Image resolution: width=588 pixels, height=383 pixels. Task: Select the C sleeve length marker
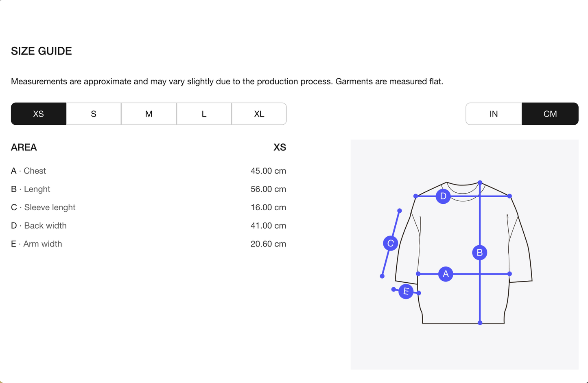click(x=391, y=243)
